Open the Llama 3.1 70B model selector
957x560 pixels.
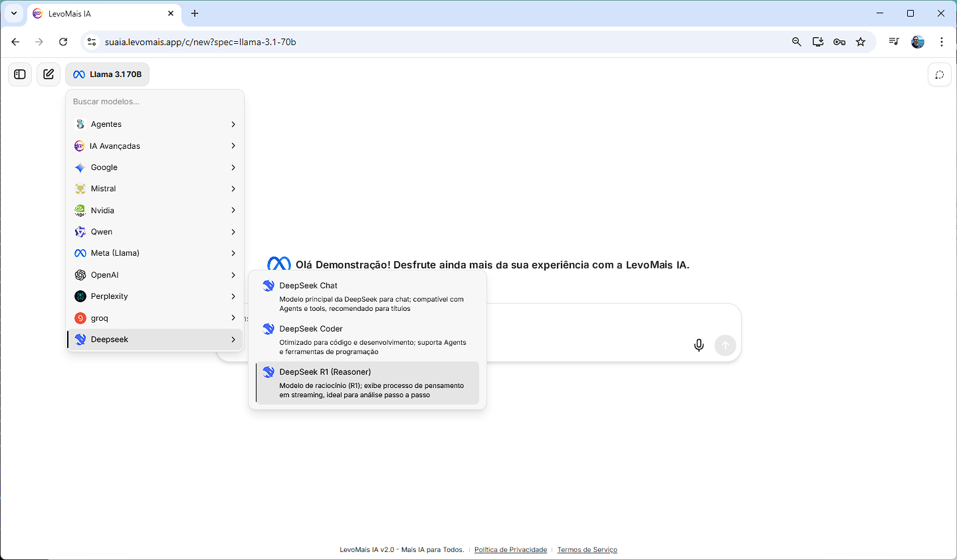pos(108,74)
